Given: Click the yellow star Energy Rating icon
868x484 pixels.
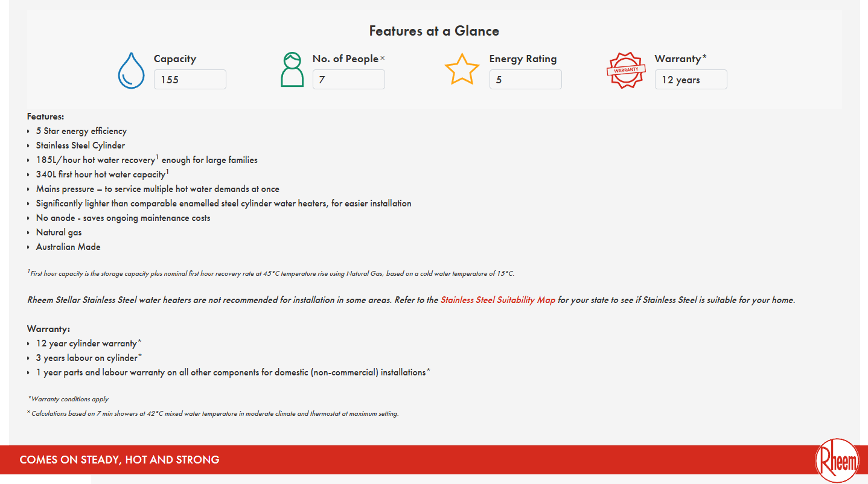Looking at the screenshot, I should click(x=462, y=69).
